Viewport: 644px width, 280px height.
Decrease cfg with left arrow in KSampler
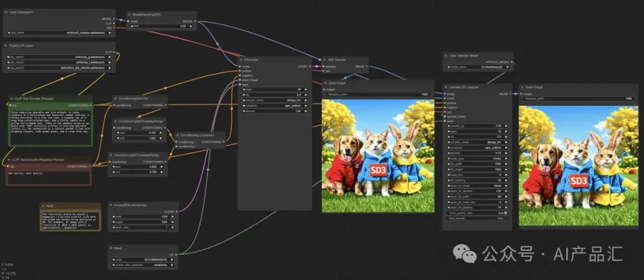(x=243, y=94)
